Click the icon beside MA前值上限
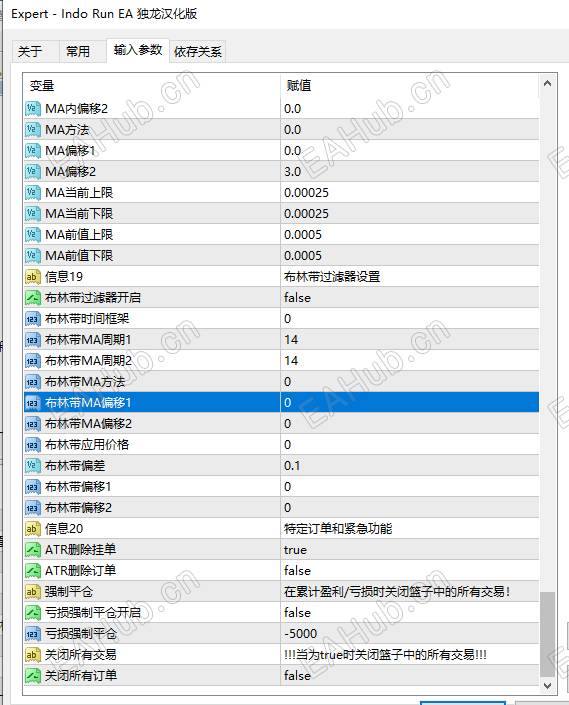Image resolution: width=569 pixels, height=705 pixels. coord(32,235)
